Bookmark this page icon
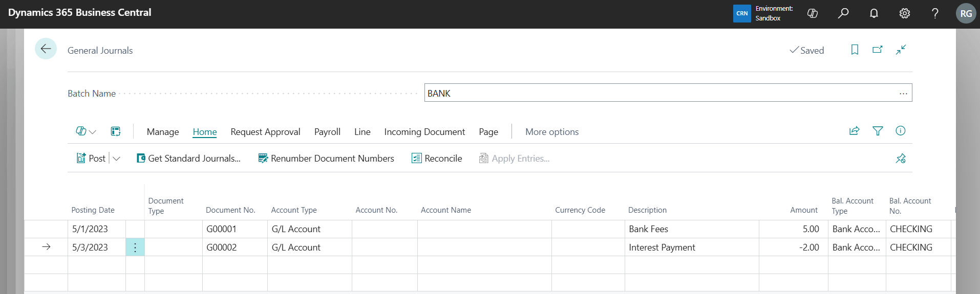This screenshot has width=980, height=294. [x=855, y=50]
